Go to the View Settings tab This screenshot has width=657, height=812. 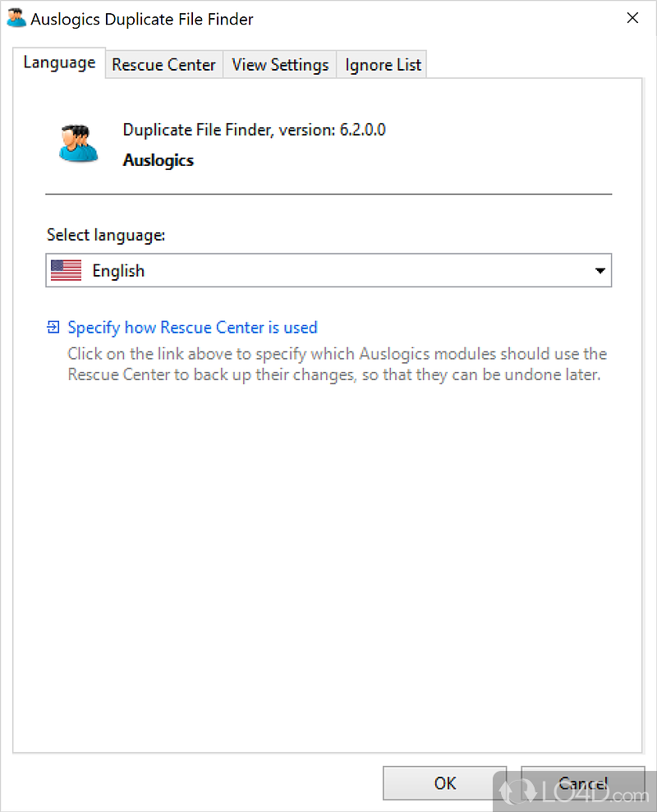point(280,65)
